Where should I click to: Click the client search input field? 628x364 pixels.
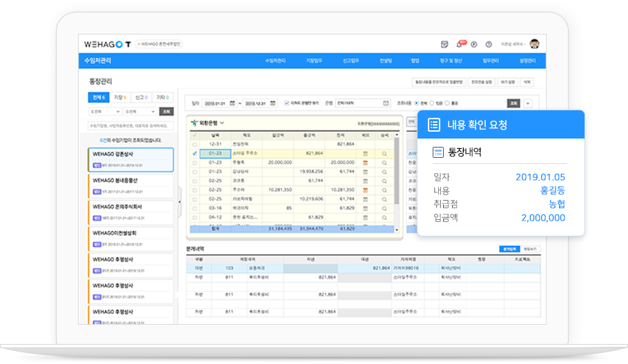click(131, 125)
